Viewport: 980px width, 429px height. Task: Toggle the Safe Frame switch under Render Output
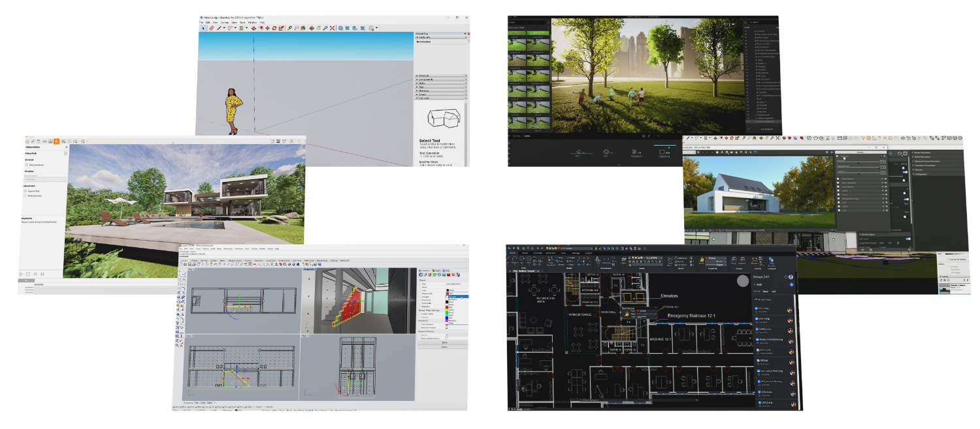[907, 239]
